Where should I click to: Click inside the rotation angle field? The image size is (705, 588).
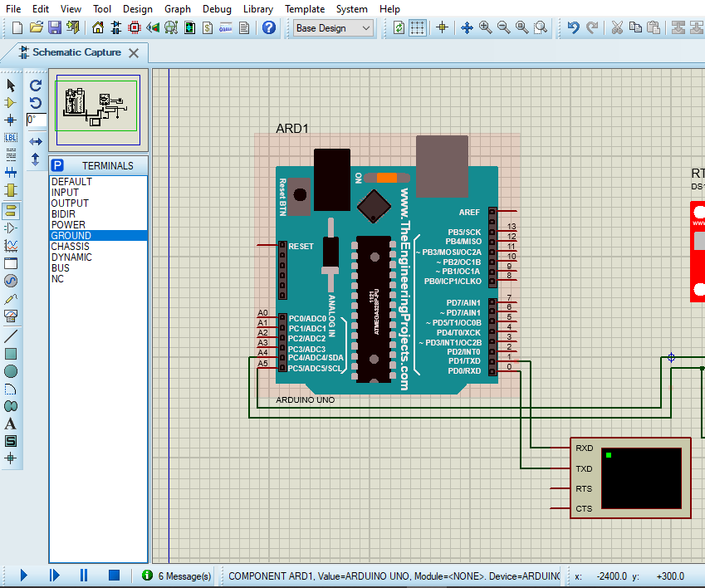tap(35, 120)
